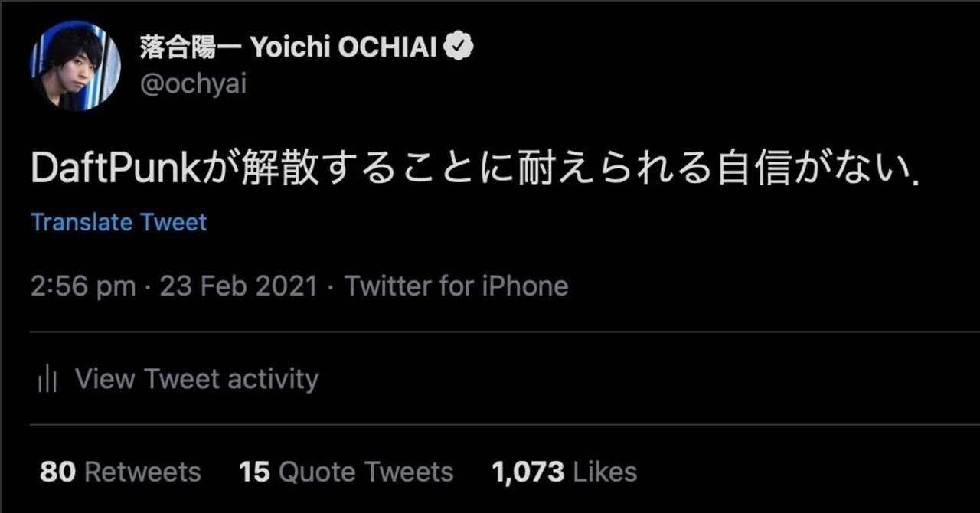Open the View Tweet activity label
This screenshot has height=513, width=980.
pos(197,379)
